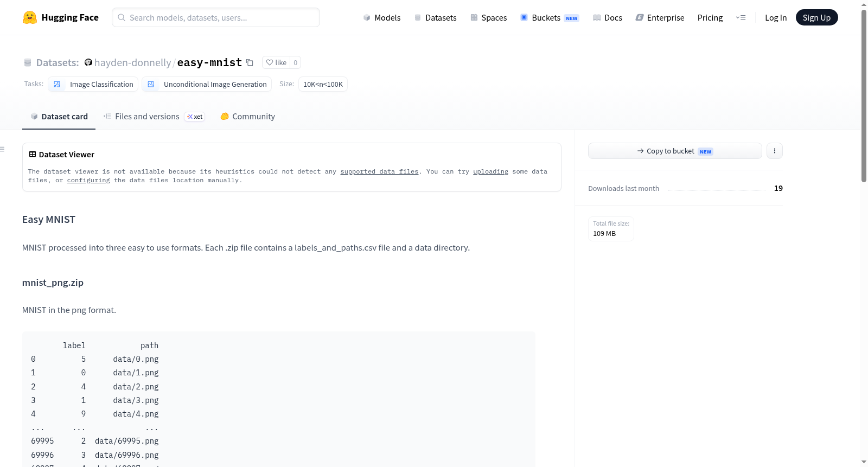Open the easy-mnist dataset title link
This screenshot has height=467, width=868.
(x=209, y=62)
